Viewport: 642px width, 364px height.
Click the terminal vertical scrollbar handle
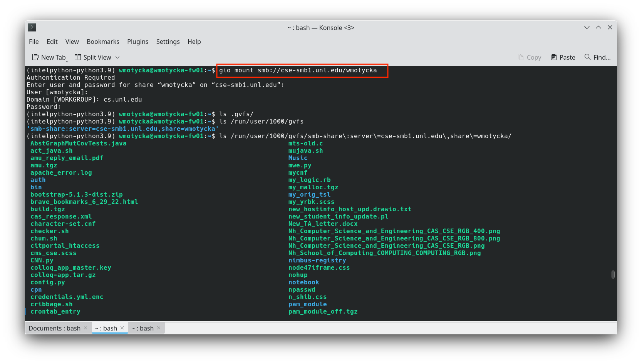point(613,274)
